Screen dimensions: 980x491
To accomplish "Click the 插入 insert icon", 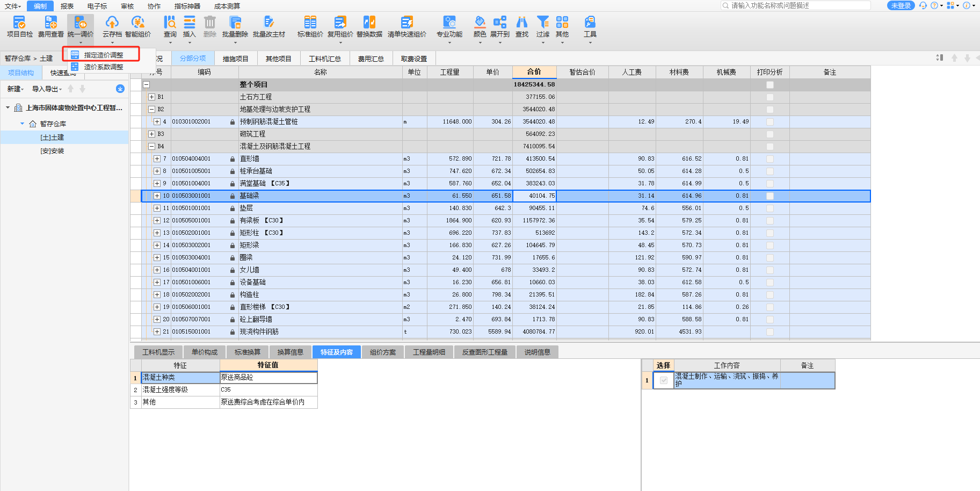I will [x=190, y=22].
